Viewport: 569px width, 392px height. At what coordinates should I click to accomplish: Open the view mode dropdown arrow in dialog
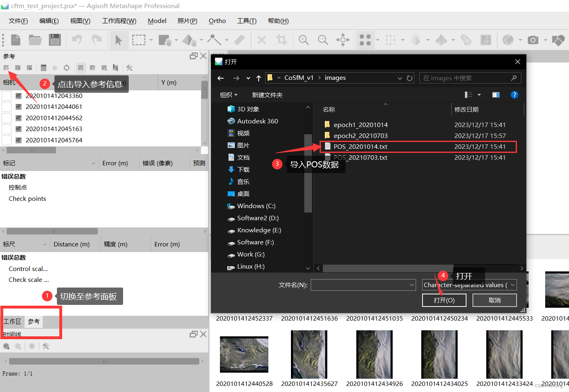479,95
